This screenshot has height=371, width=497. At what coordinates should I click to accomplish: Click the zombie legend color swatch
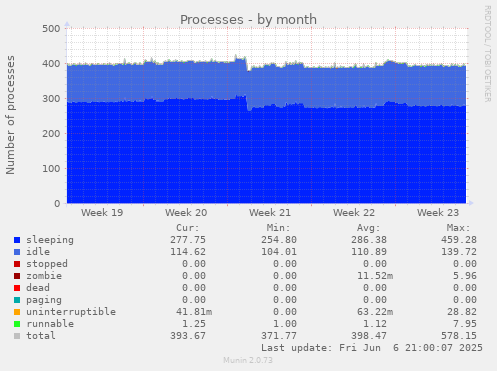(17, 276)
